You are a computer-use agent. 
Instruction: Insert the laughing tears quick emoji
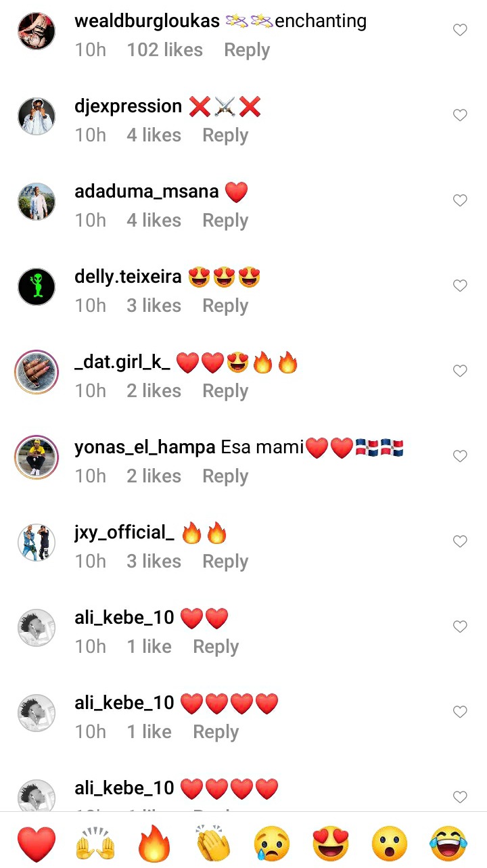448,844
